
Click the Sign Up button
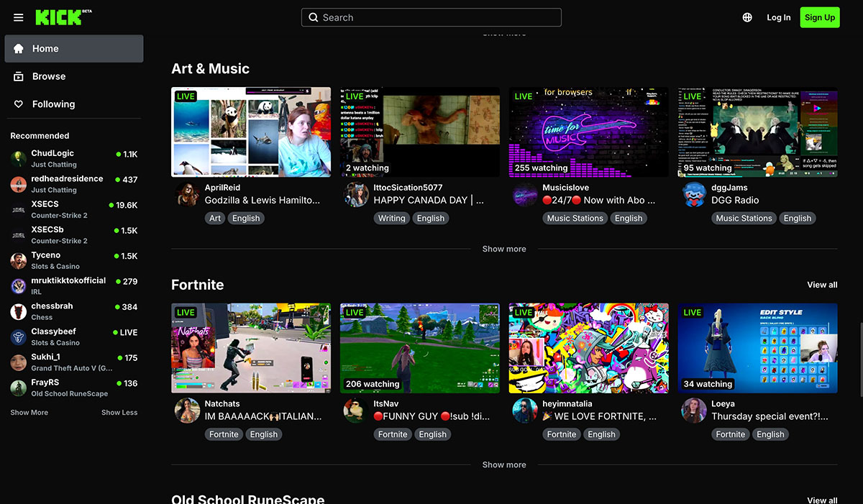point(820,17)
